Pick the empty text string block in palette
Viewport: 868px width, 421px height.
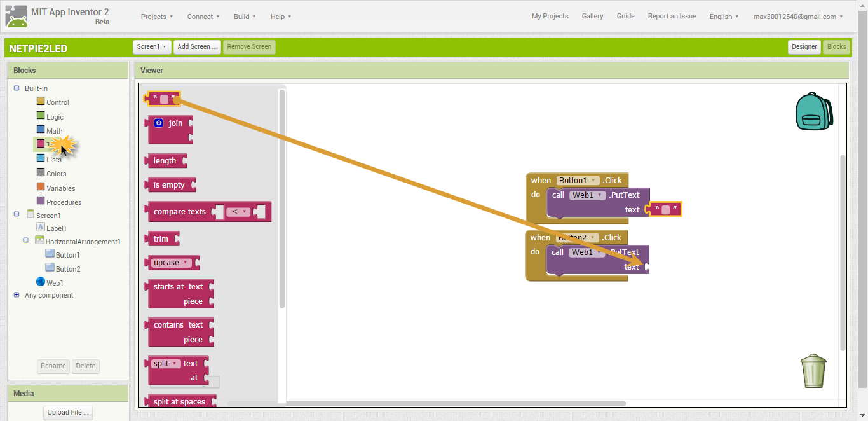point(163,99)
